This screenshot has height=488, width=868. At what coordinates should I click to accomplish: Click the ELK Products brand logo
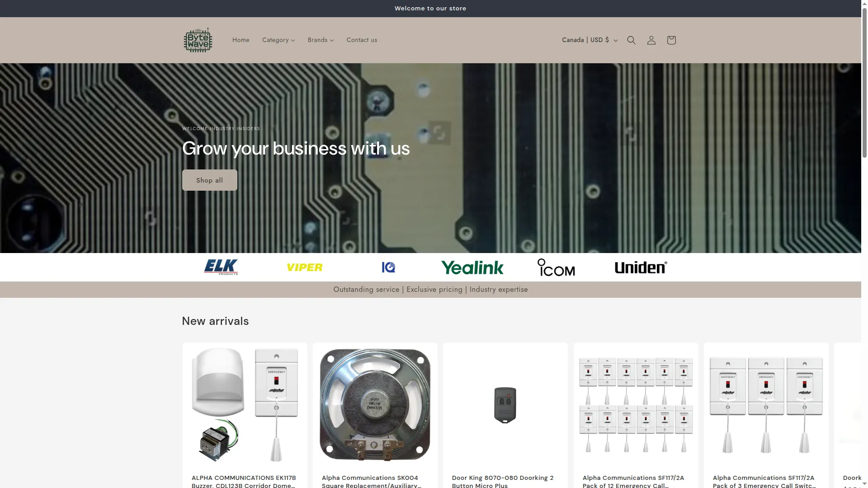pos(221,267)
